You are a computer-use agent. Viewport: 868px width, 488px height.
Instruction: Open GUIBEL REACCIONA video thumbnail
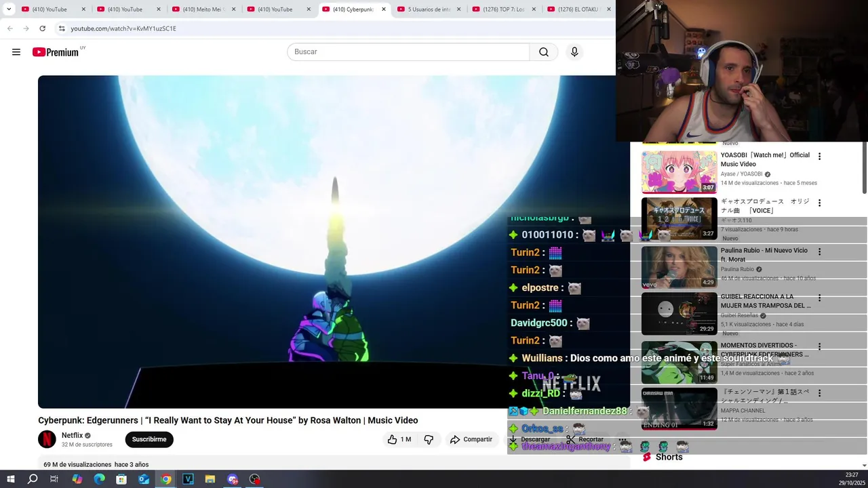(x=679, y=313)
